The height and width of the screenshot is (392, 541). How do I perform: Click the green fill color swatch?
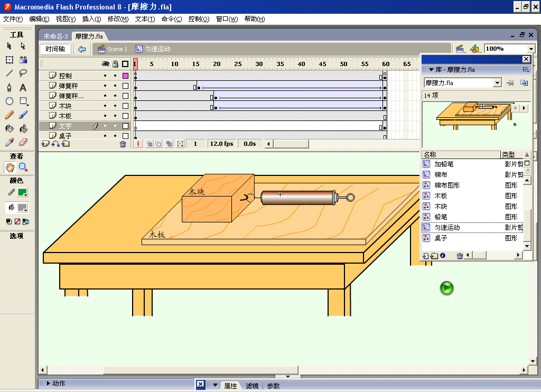click(x=22, y=192)
